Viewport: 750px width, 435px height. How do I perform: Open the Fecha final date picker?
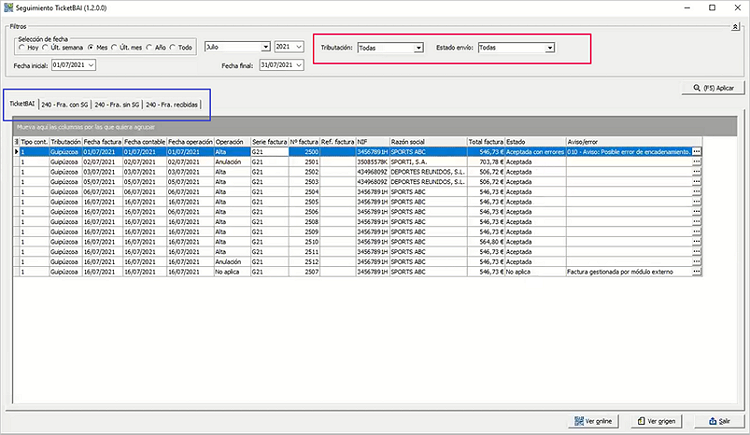click(299, 65)
